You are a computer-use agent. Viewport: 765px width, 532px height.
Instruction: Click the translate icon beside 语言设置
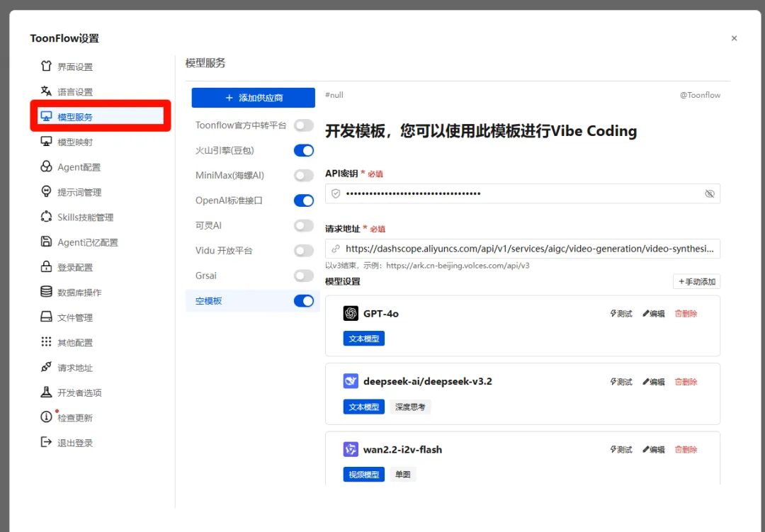pyautogui.click(x=46, y=91)
